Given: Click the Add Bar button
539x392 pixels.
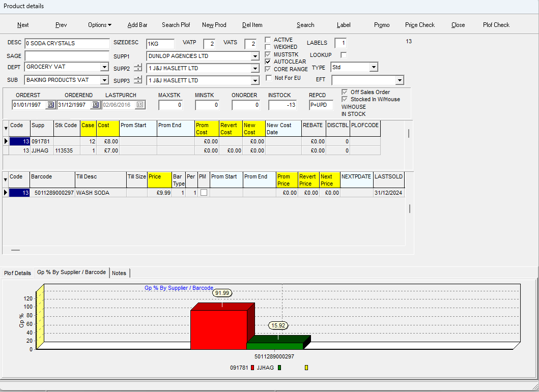Looking at the screenshot, I should tap(137, 25).
